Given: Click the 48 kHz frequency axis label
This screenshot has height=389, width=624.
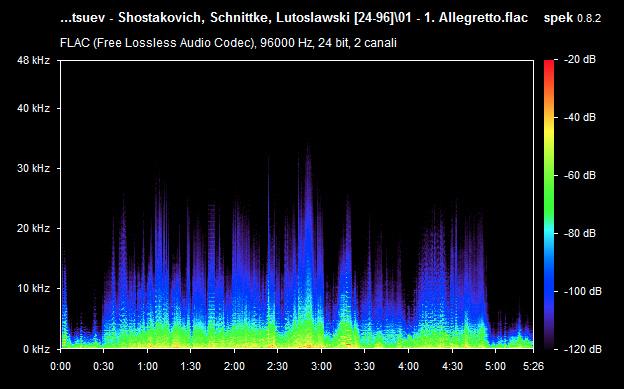Looking at the screenshot, I should tap(33, 60).
